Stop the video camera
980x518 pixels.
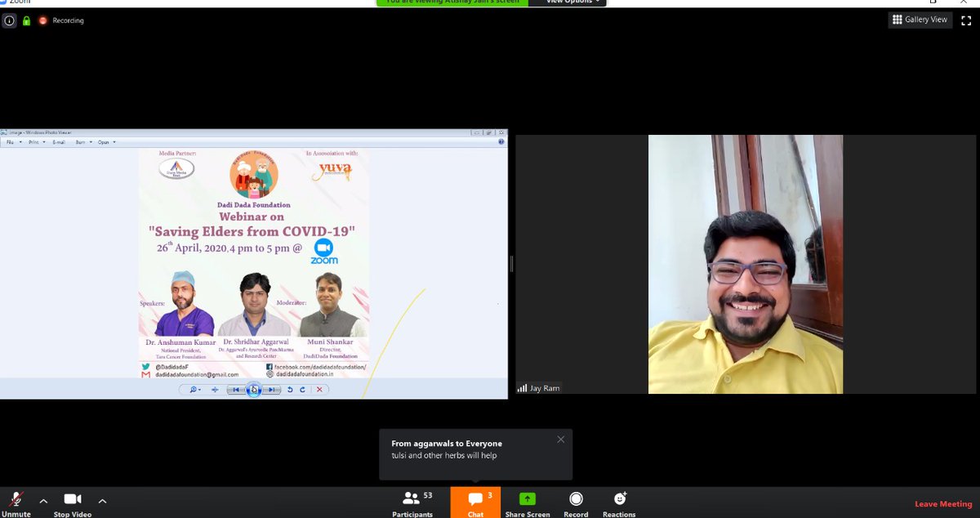[x=73, y=502]
